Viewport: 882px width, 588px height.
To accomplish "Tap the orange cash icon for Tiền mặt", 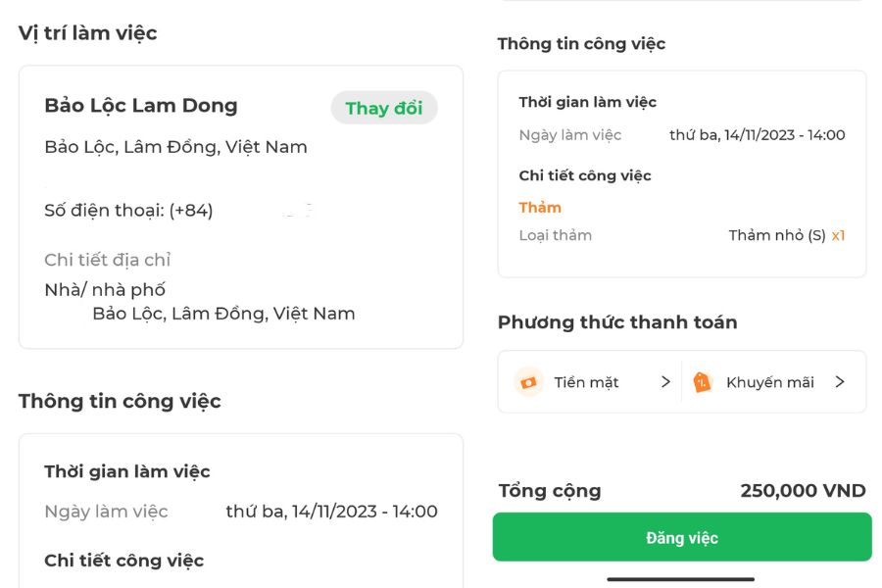I will tap(529, 381).
